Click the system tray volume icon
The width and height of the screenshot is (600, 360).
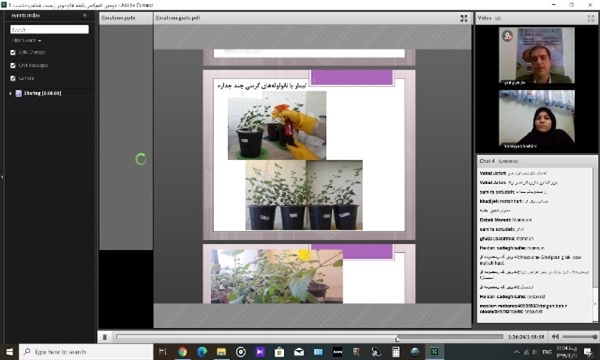coord(535,352)
